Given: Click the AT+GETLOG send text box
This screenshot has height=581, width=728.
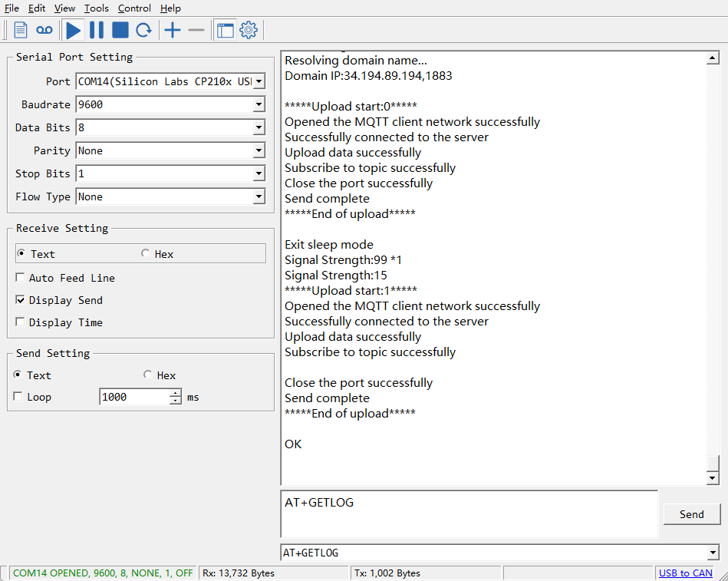Looking at the screenshot, I should pos(469,514).
